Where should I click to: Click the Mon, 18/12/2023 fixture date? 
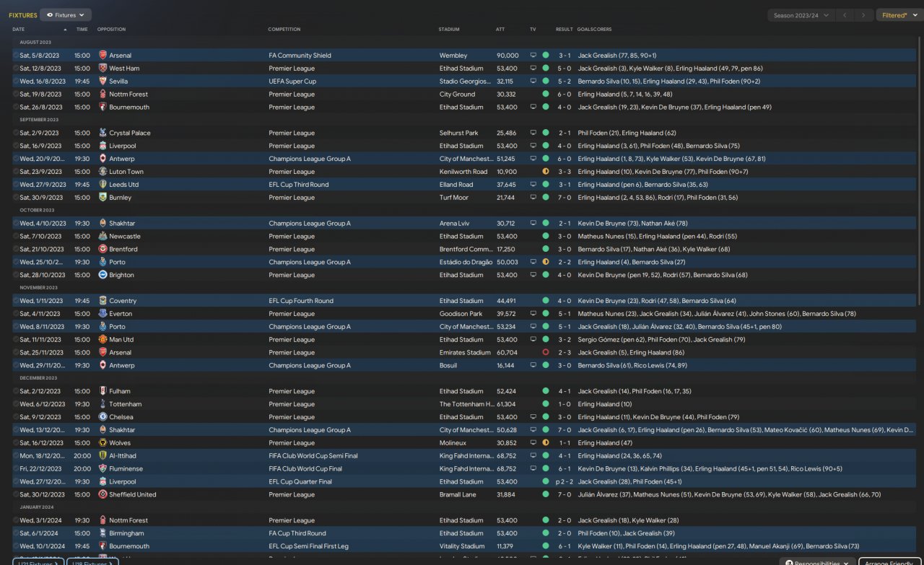(x=43, y=456)
